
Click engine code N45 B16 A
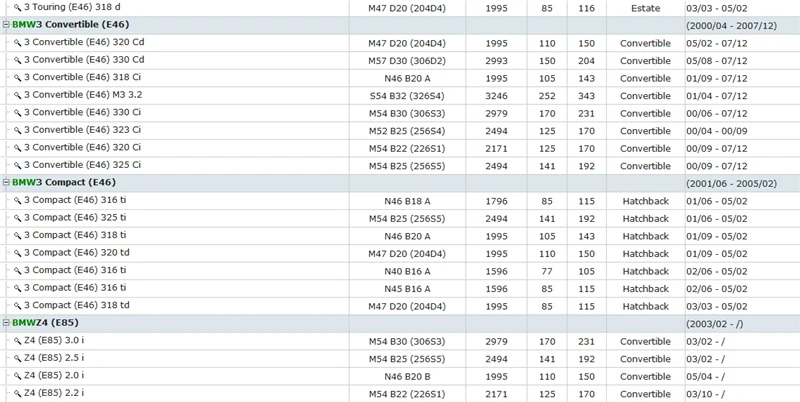407,289
